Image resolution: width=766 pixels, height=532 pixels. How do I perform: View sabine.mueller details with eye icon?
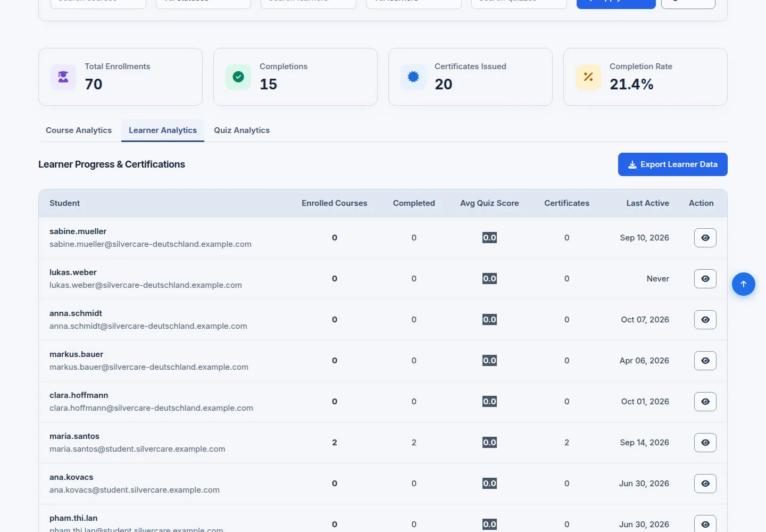click(705, 238)
